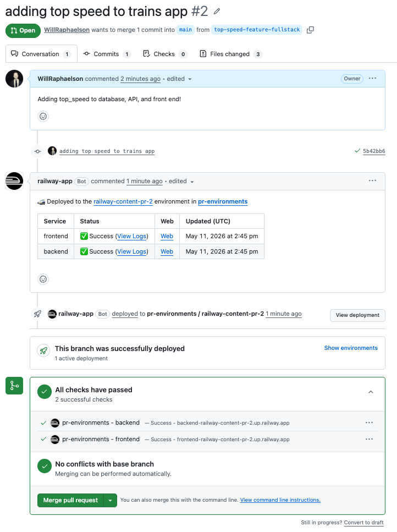This screenshot has height=532, width=397.
Task: Switch to the Conversation tab
Action: click(41, 54)
